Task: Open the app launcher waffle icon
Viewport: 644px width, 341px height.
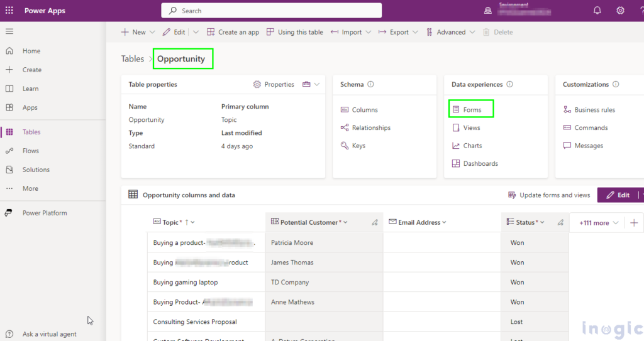Action: (9, 11)
